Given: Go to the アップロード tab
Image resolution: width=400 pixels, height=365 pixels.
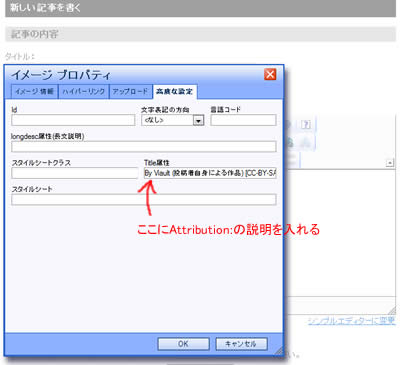Looking at the screenshot, I should pos(131,92).
